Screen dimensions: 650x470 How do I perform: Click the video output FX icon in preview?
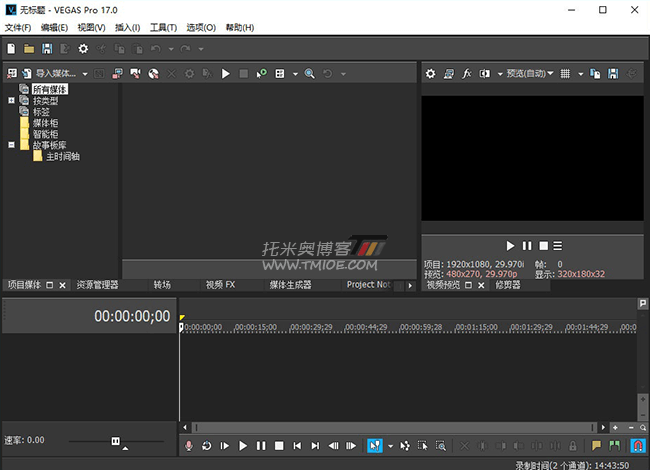coord(467,74)
